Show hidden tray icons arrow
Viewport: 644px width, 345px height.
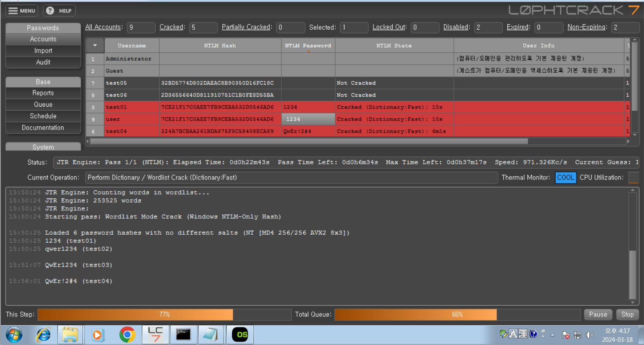[553, 335]
